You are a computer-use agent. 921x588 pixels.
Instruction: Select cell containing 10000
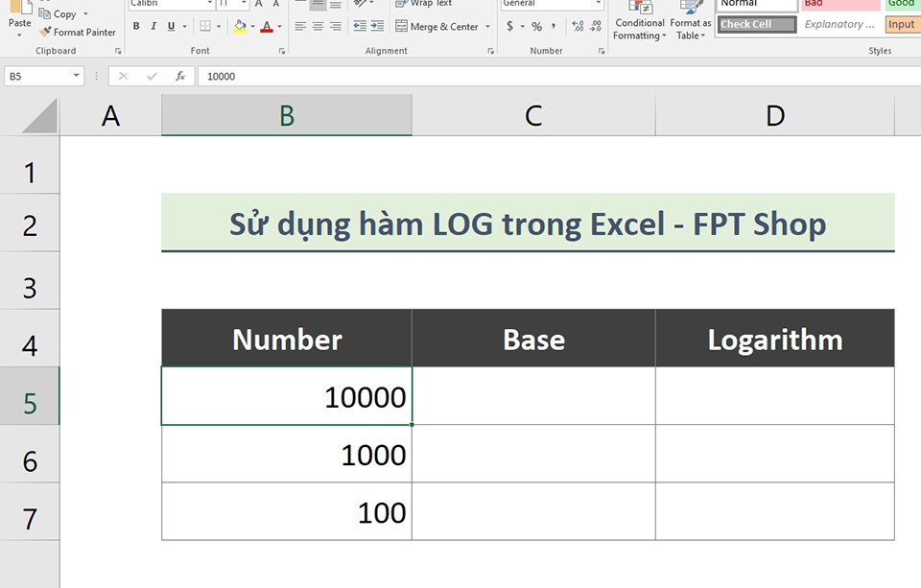(x=287, y=396)
